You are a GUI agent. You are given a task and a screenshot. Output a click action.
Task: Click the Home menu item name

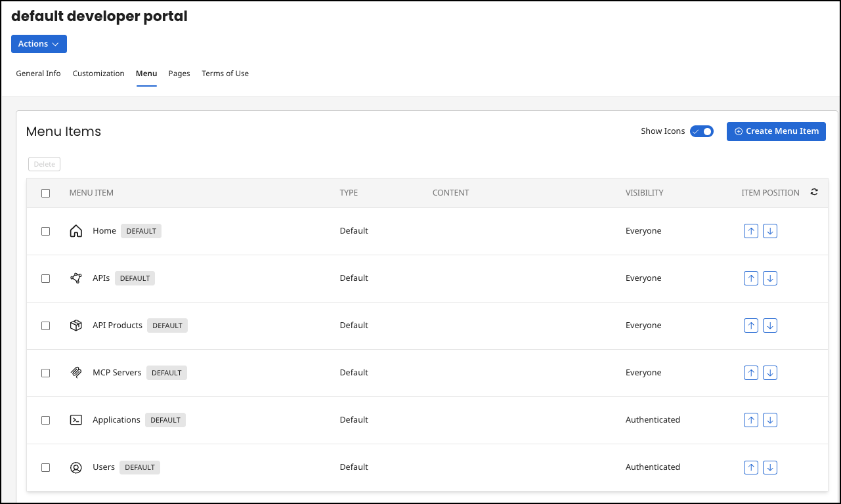[104, 231]
